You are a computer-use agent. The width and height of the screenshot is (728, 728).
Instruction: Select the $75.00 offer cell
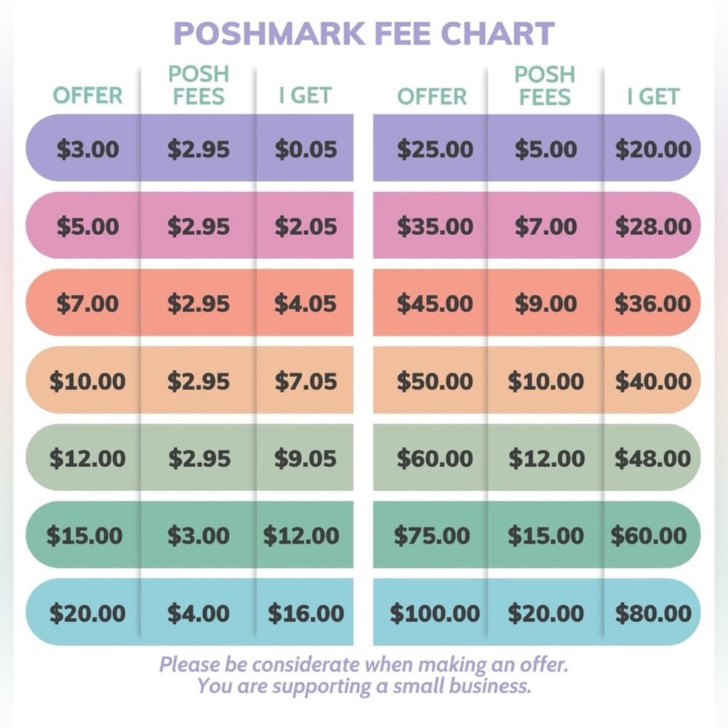(x=432, y=535)
